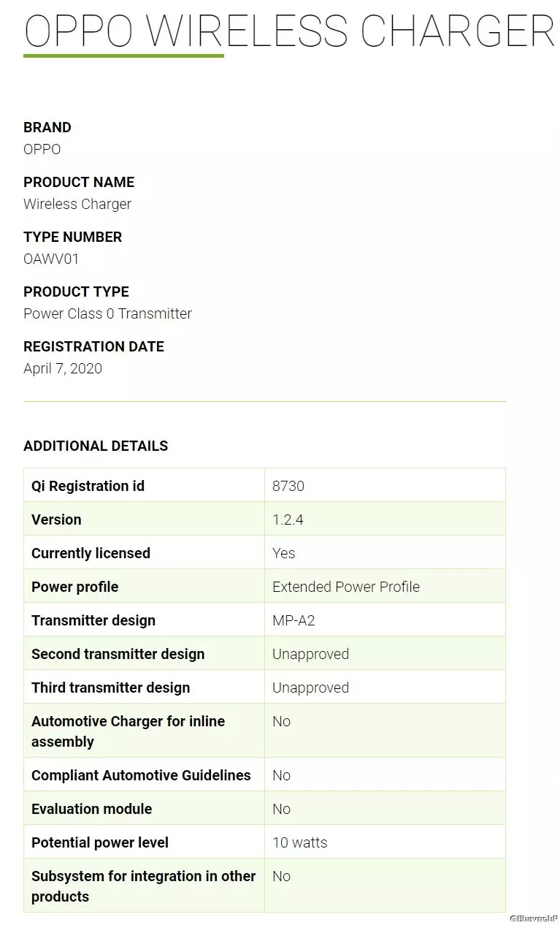Select the transmitter design value MP-A2

coord(294,620)
